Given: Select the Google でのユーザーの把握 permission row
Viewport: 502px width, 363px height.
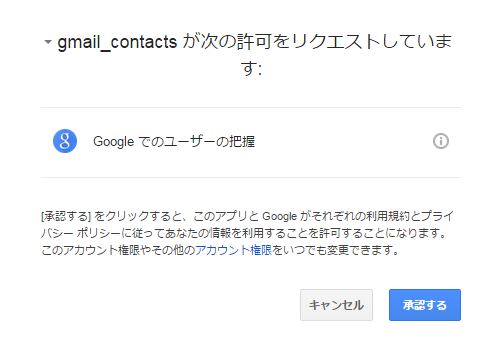Looking at the screenshot, I should tap(251, 142).
